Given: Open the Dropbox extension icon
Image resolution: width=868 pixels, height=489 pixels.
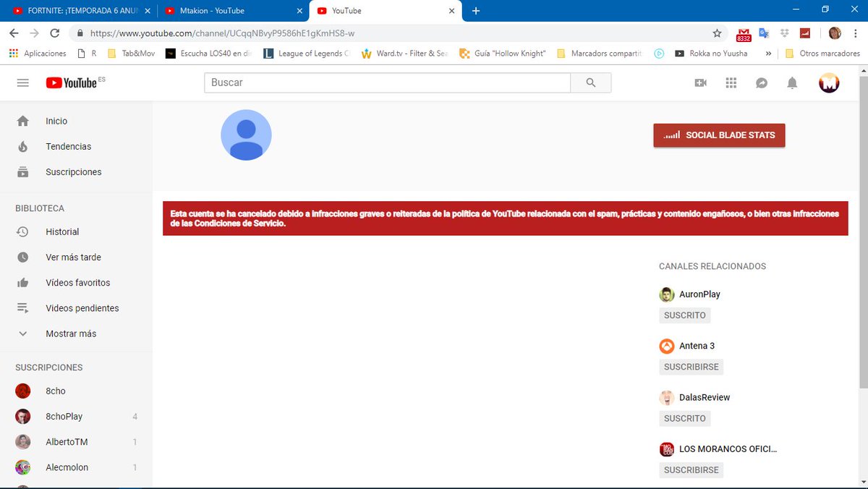Looking at the screenshot, I should [784, 33].
